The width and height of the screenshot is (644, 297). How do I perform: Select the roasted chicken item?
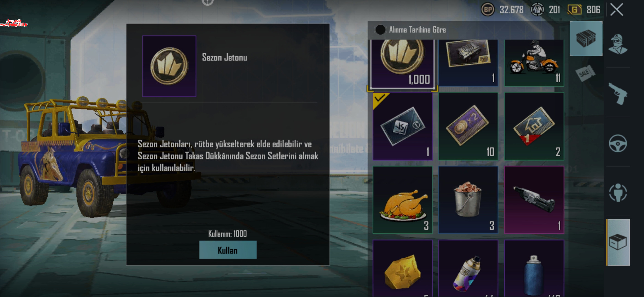(403, 200)
